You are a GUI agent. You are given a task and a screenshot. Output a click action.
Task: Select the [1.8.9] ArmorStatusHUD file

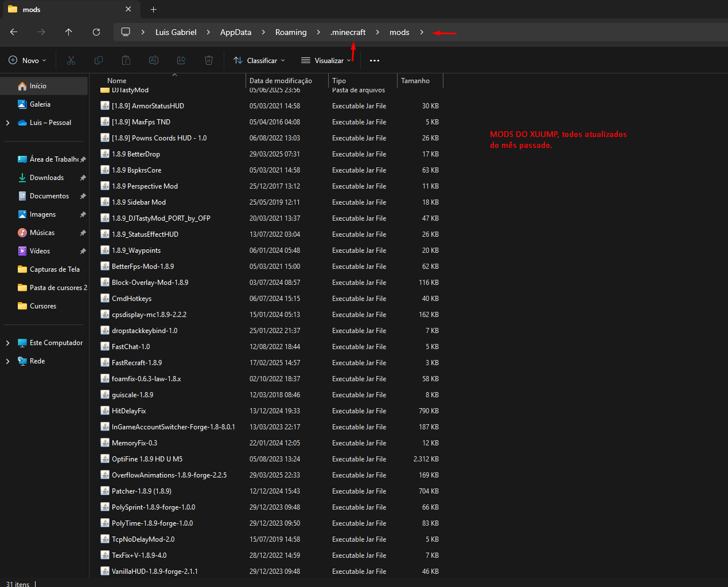[x=270, y=106]
